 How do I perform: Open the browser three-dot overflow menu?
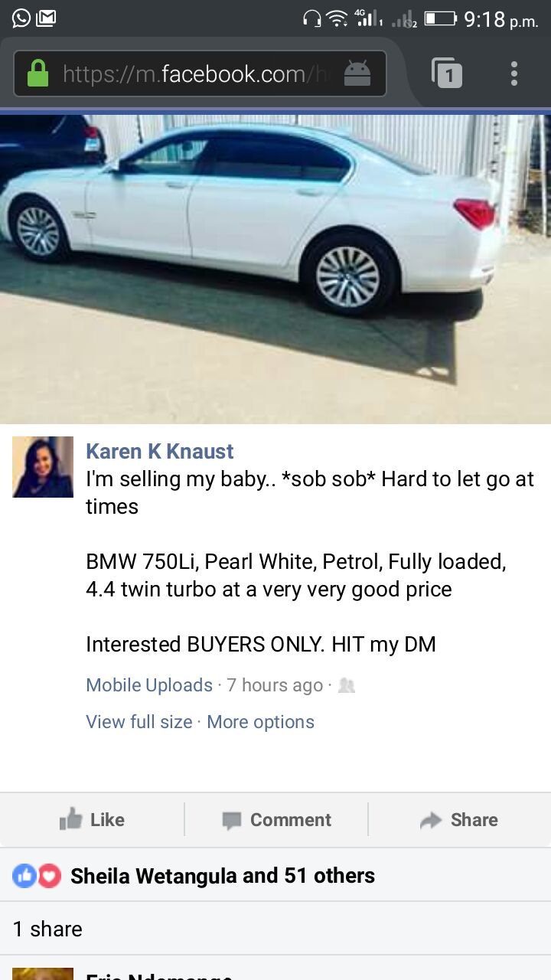[x=514, y=73]
